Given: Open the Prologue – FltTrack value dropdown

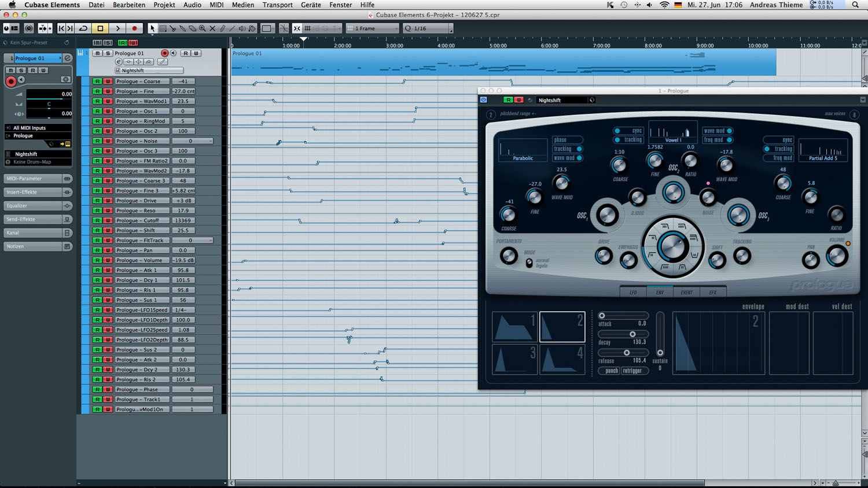Looking at the screenshot, I should click(193, 241).
